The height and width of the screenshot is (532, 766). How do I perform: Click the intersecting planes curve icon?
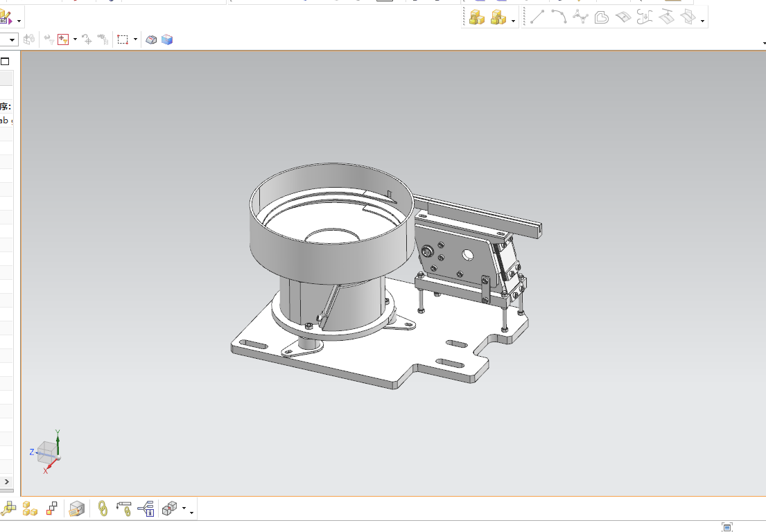pos(688,17)
